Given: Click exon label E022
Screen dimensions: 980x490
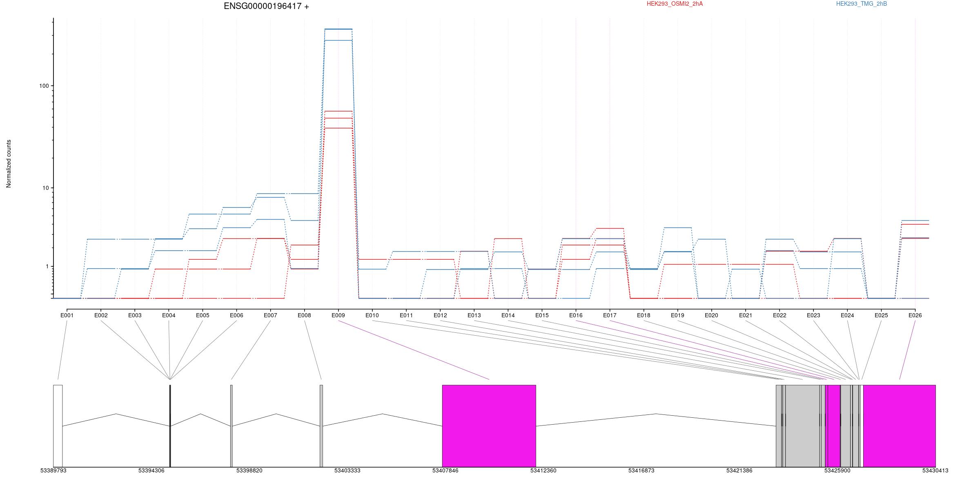Looking at the screenshot, I should (x=780, y=315).
